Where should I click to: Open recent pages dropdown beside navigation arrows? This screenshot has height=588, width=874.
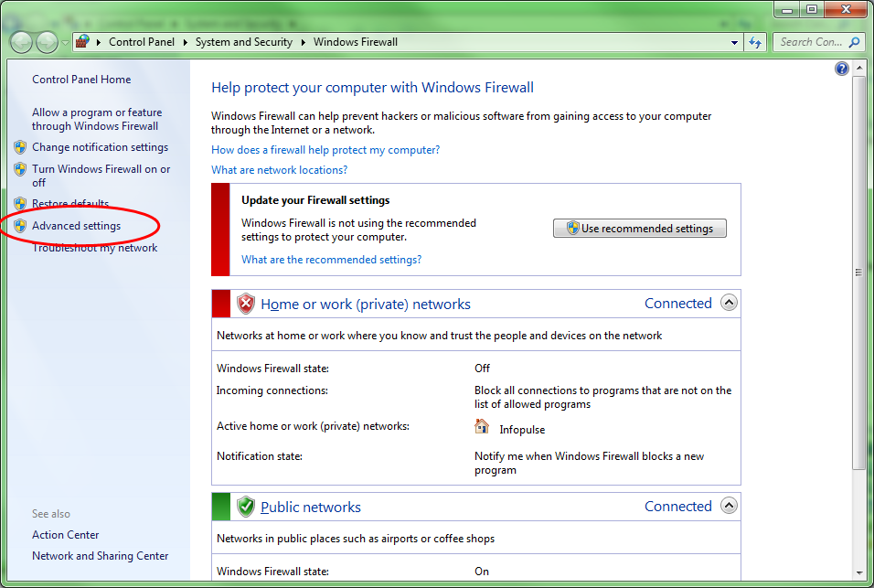point(65,42)
